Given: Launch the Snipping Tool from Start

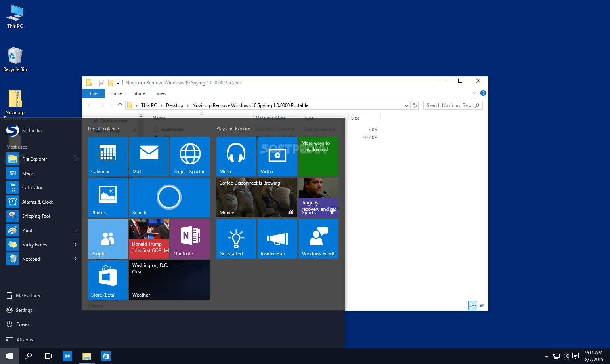Looking at the screenshot, I should (41, 216).
